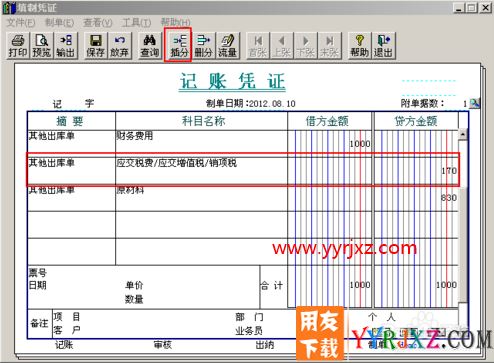The height and width of the screenshot is (363, 494).
Task: Open 预览 print preview icon
Action: (x=42, y=46)
